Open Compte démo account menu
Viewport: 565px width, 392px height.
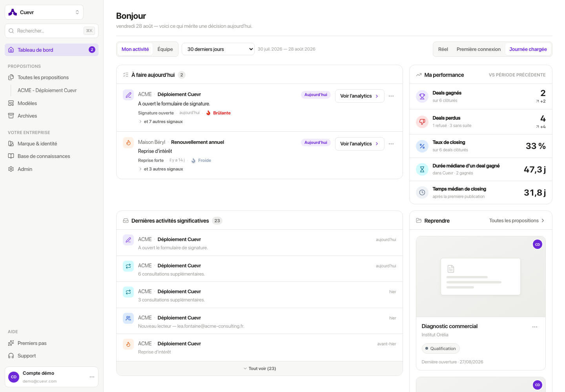pyautogui.click(x=51, y=377)
